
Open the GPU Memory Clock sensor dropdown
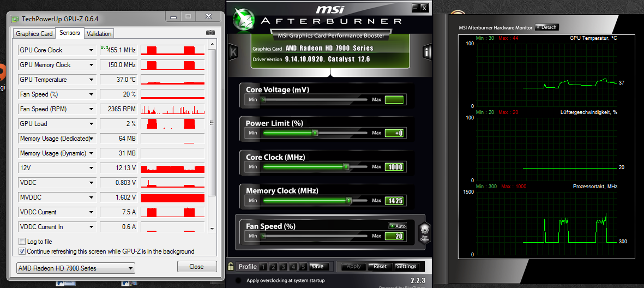click(91, 65)
